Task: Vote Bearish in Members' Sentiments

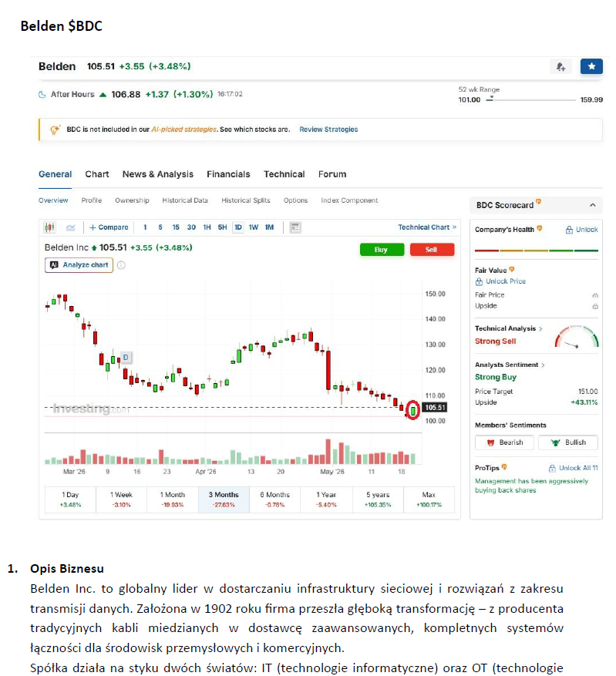Action: [x=504, y=442]
